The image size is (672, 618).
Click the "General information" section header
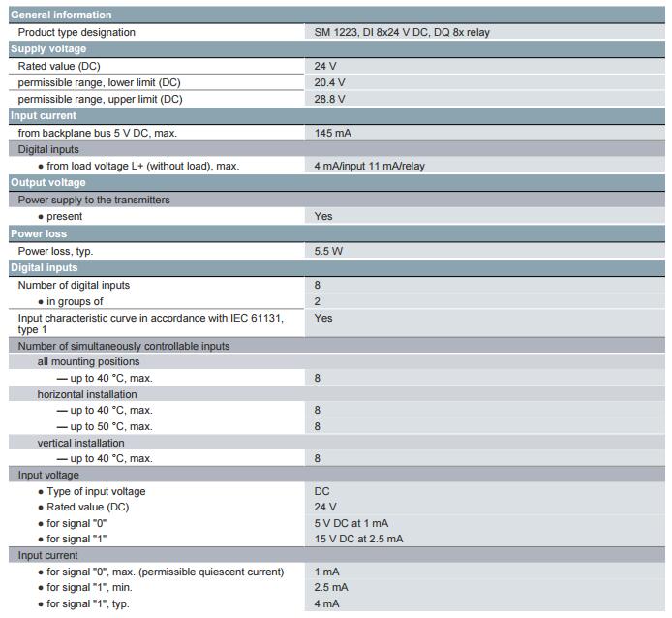point(61,15)
